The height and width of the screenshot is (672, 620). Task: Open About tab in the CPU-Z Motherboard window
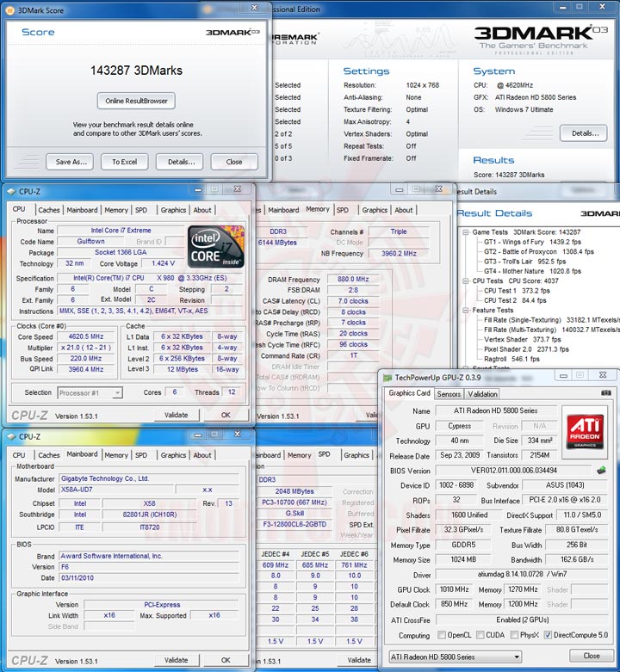202,455
